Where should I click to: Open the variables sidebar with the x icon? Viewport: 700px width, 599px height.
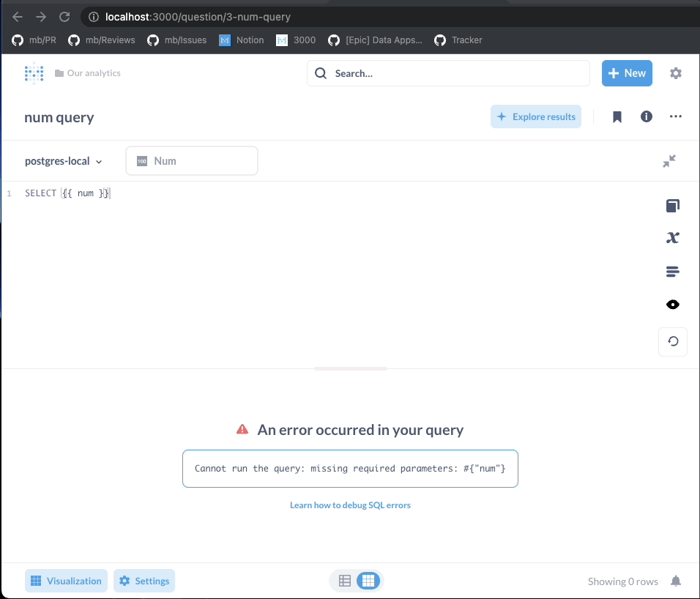coord(672,237)
